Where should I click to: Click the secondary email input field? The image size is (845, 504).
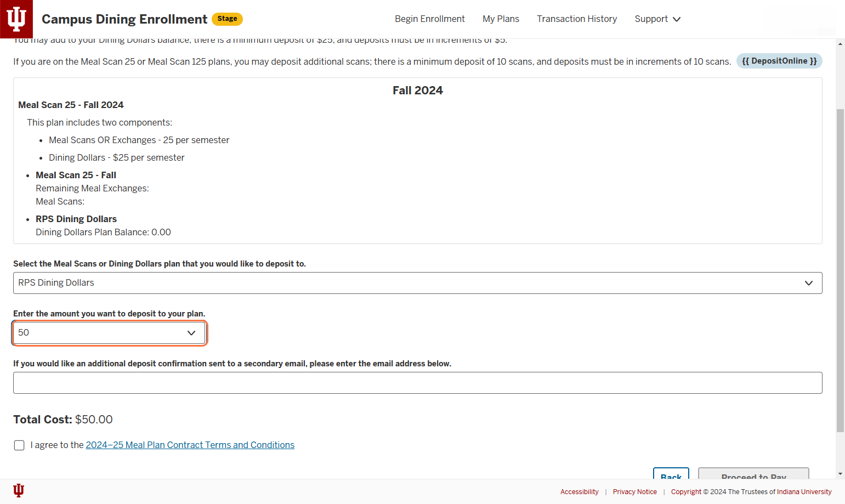[417, 383]
